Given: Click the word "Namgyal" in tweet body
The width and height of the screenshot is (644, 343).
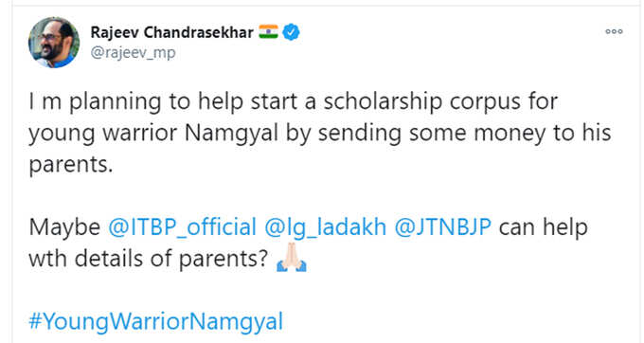Looking at the screenshot, I should pyautogui.click(x=231, y=134).
